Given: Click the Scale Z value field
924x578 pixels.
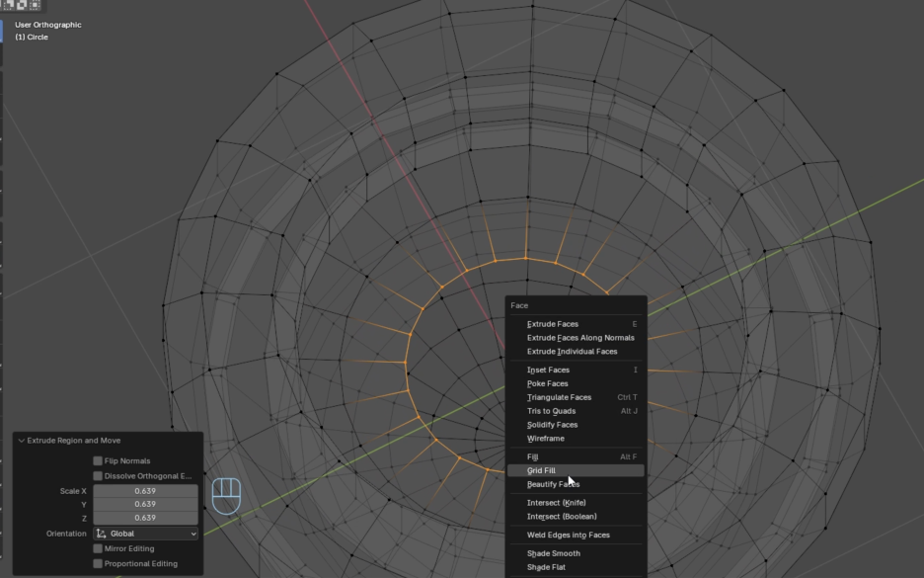Looking at the screenshot, I should tap(145, 518).
